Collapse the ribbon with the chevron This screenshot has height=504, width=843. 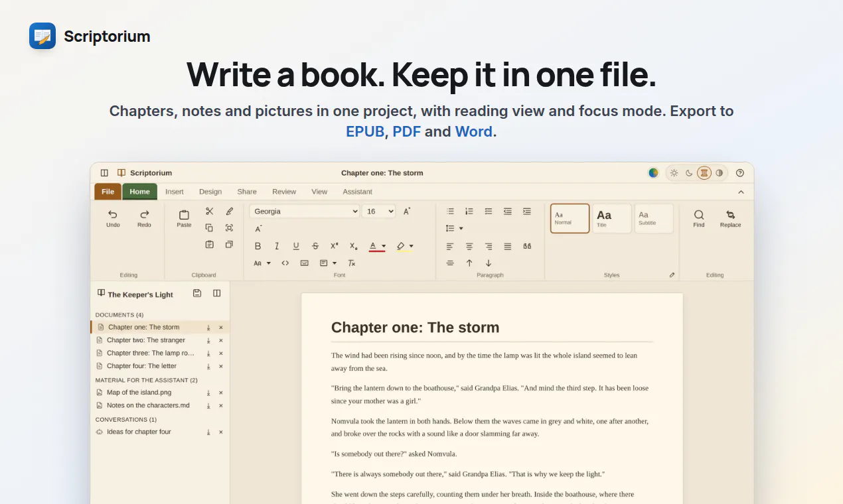tap(741, 192)
